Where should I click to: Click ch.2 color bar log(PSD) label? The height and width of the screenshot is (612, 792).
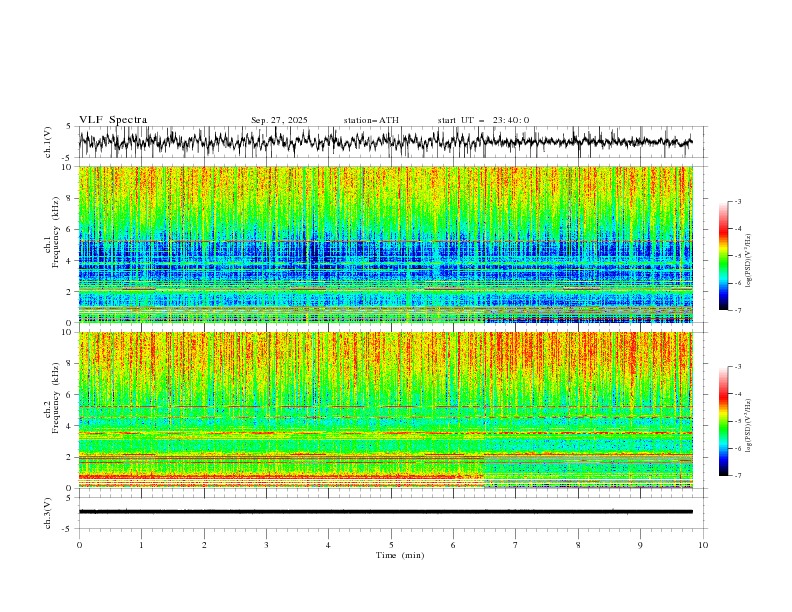point(749,425)
